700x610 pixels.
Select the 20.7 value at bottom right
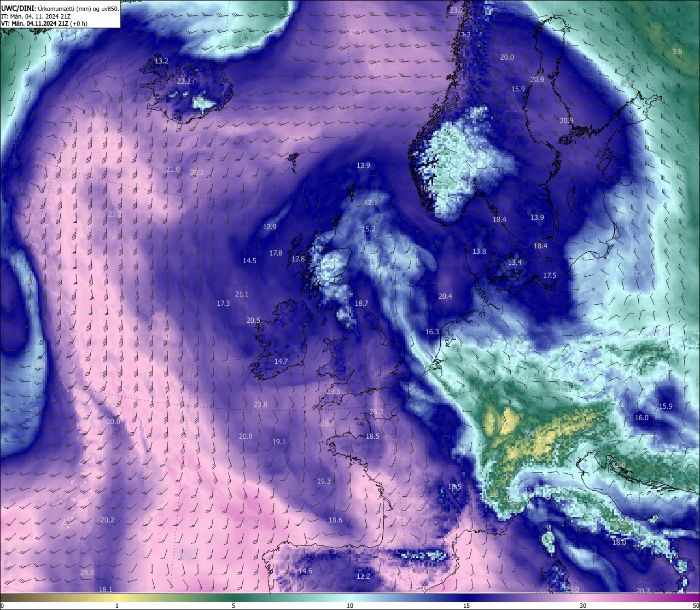click(x=644, y=591)
